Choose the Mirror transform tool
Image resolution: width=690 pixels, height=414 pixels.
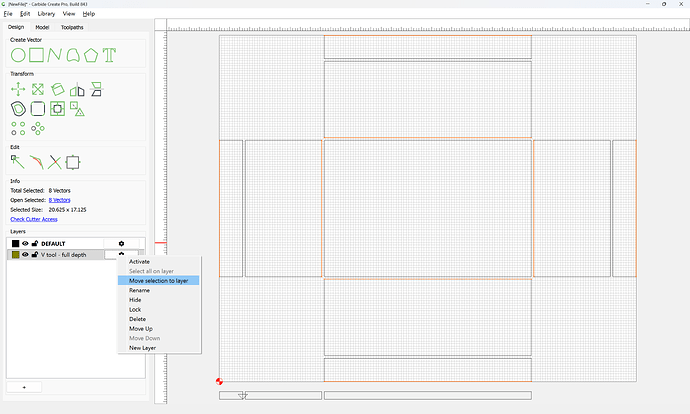[x=77, y=90]
